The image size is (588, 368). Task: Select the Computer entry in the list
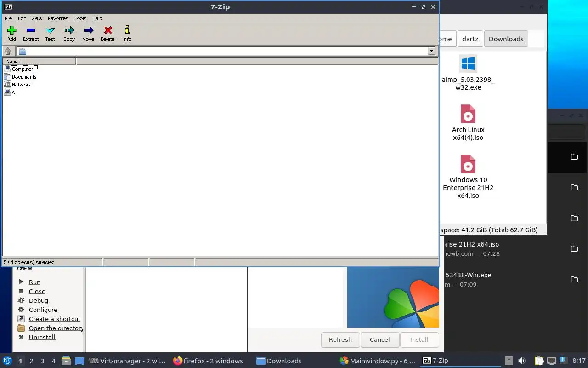pyautogui.click(x=23, y=69)
